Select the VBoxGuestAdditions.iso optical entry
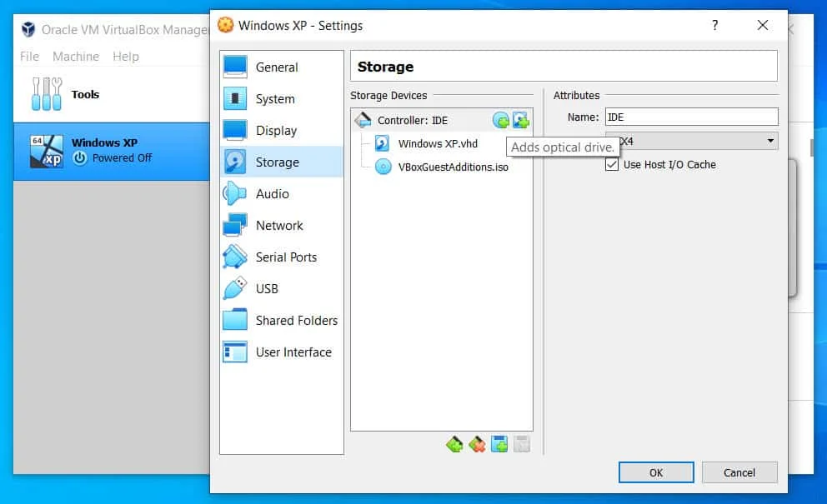 point(442,167)
